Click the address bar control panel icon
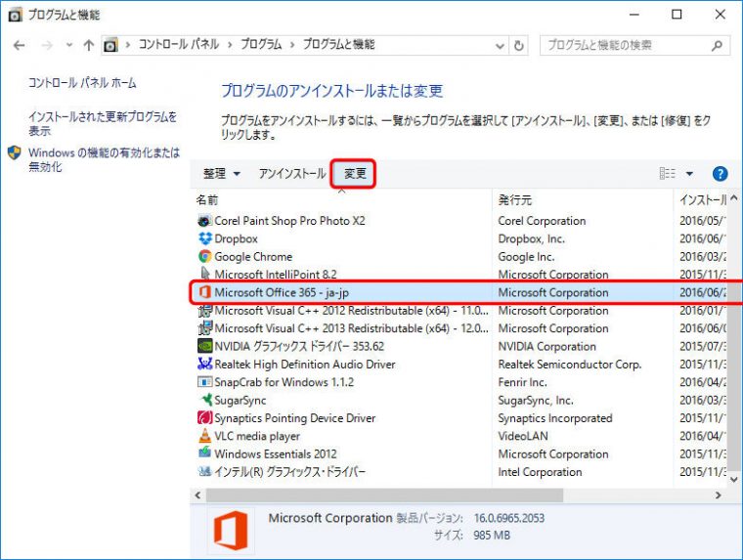The height and width of the screenshot is (560, 743). coord(110,46)
